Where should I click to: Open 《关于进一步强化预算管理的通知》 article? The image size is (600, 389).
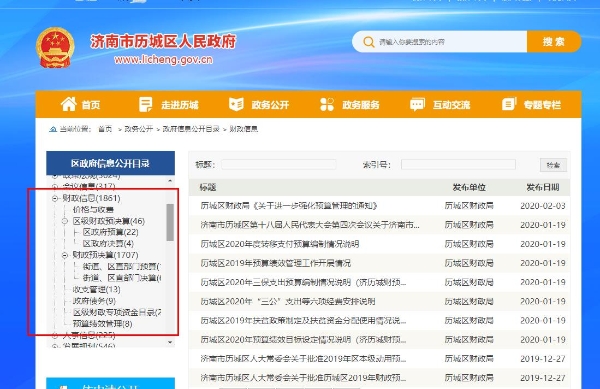click(x=289, y=206)
